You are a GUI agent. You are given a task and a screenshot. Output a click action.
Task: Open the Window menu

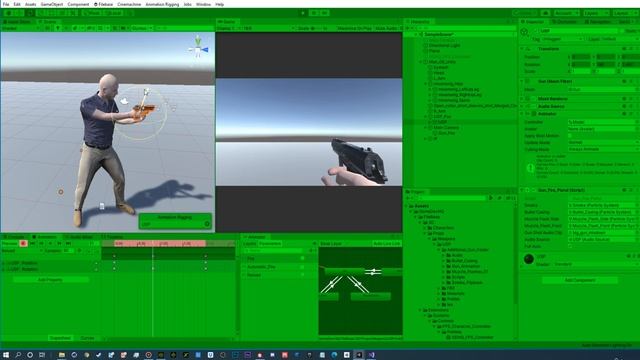click(x=203, y=4)
